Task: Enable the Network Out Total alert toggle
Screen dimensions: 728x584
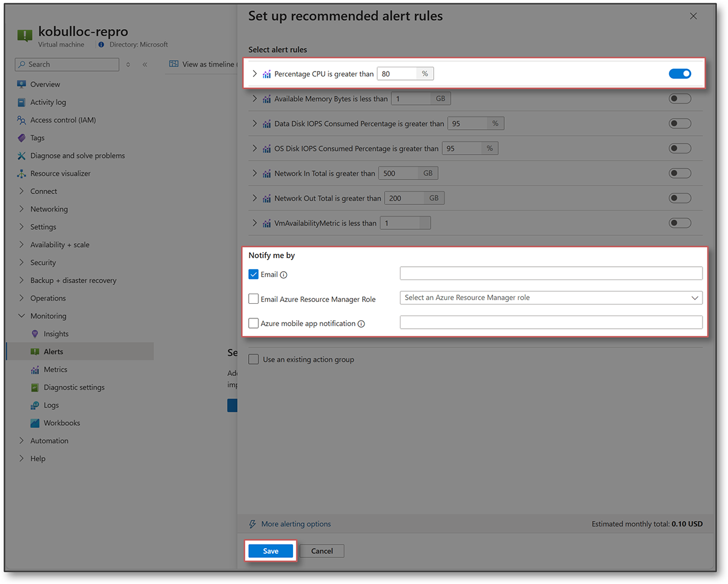Action: click(x=679, y=198)
